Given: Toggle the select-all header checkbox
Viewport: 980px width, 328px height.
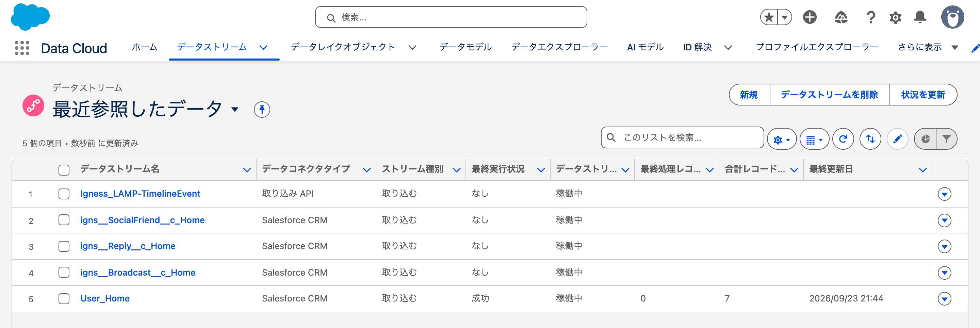Looking at the screenshot, I should [64, 170].
